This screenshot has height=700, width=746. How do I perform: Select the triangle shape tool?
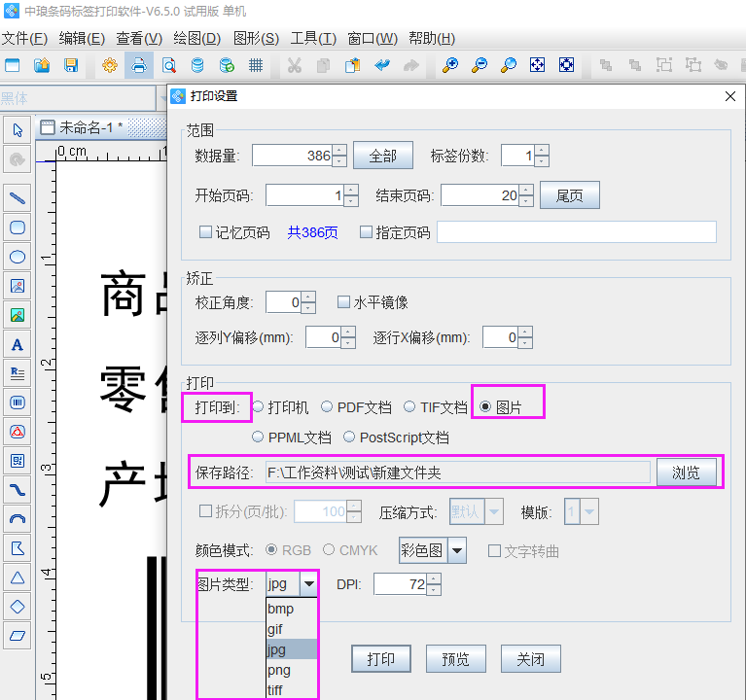18,577
